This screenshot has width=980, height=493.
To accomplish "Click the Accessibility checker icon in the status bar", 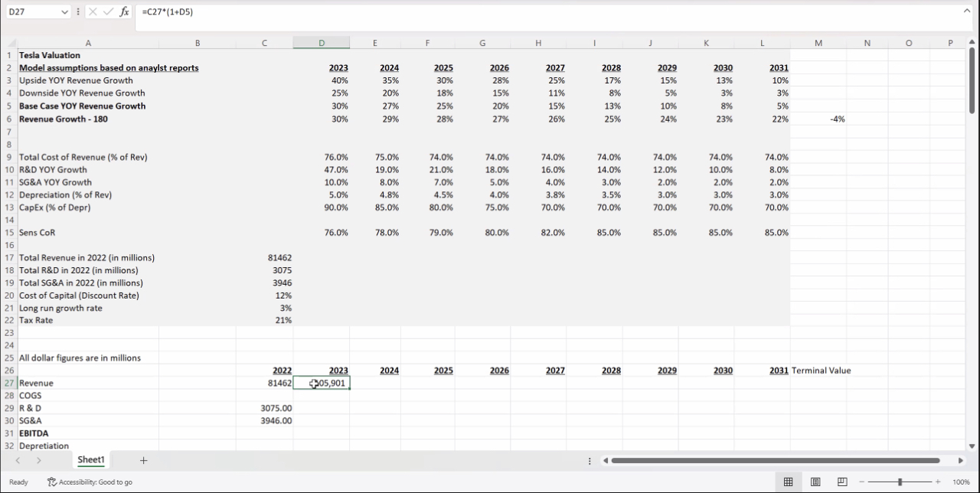I will pyautogui.click(x=52, y=482).
